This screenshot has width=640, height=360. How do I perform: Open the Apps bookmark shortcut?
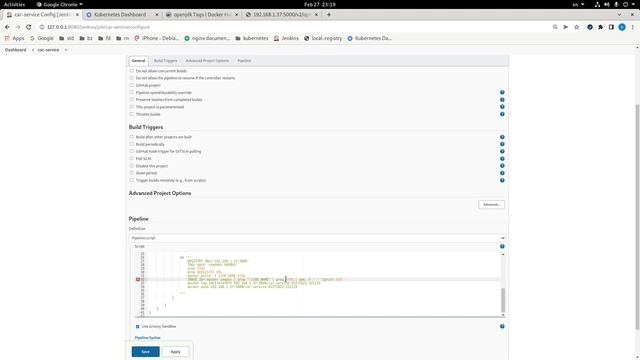point(15,38)
